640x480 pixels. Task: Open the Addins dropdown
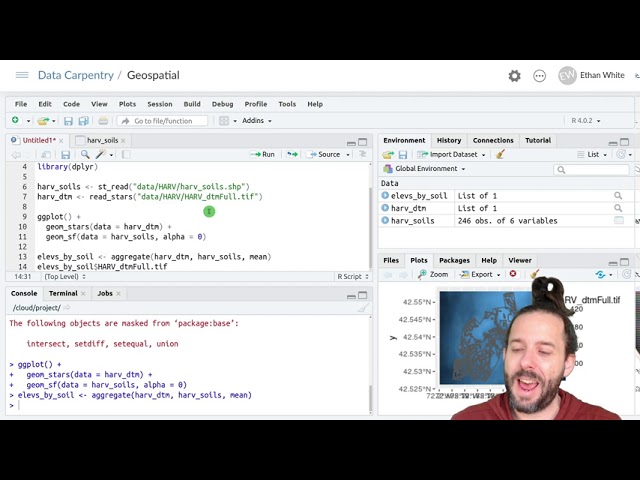point(256,121)
